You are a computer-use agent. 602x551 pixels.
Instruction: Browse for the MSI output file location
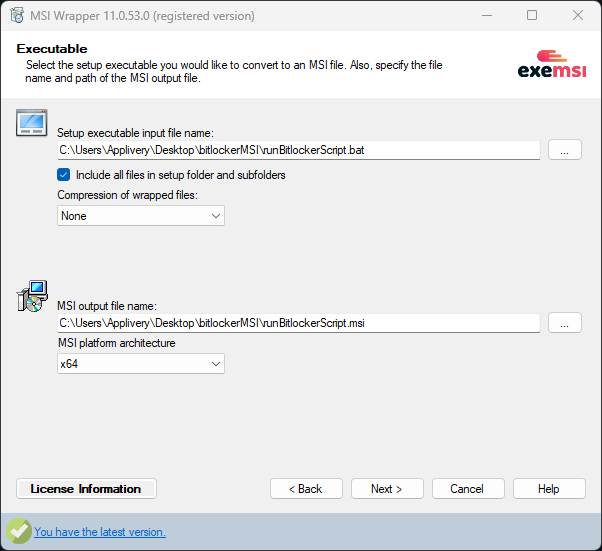coord(565,323)
